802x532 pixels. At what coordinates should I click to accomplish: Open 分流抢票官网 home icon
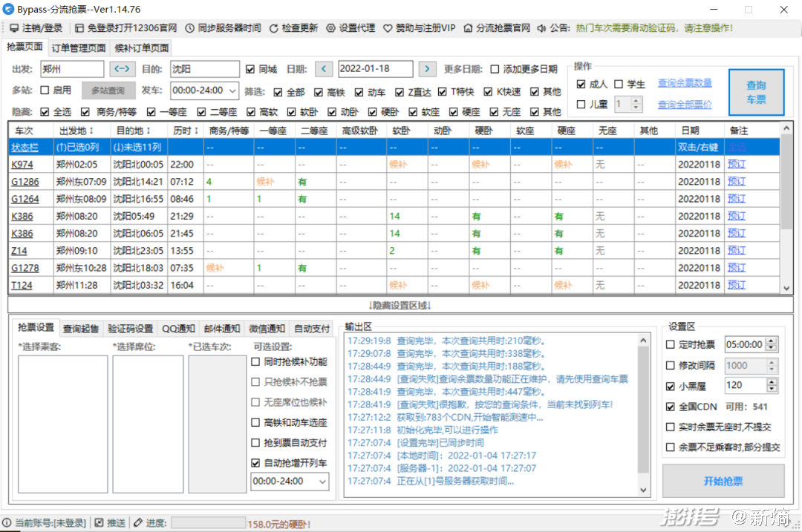tap(468, 28)
